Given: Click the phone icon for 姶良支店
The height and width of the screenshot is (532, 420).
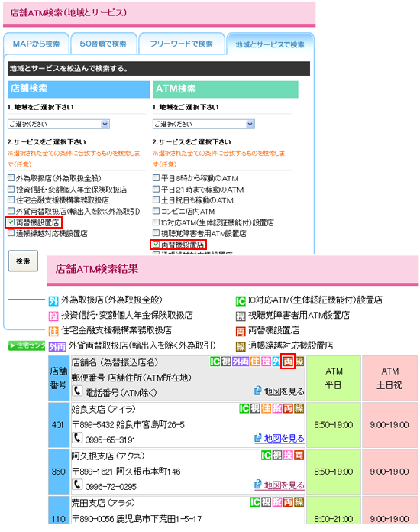Looking at the screenshot, I should point(77,438).
